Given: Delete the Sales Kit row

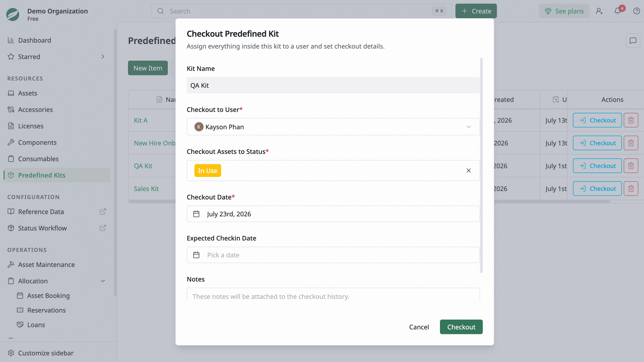Looking at the screenshot, I should (631, 189).
